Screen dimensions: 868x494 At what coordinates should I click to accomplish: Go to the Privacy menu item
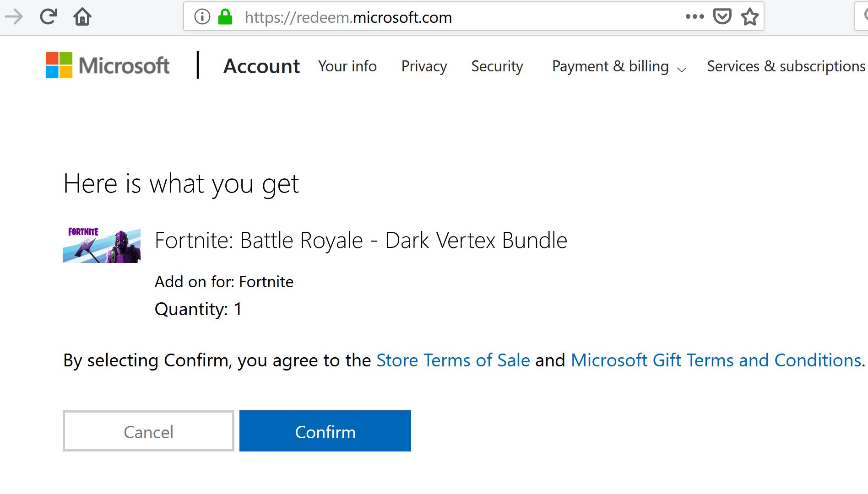pos(424,66)
